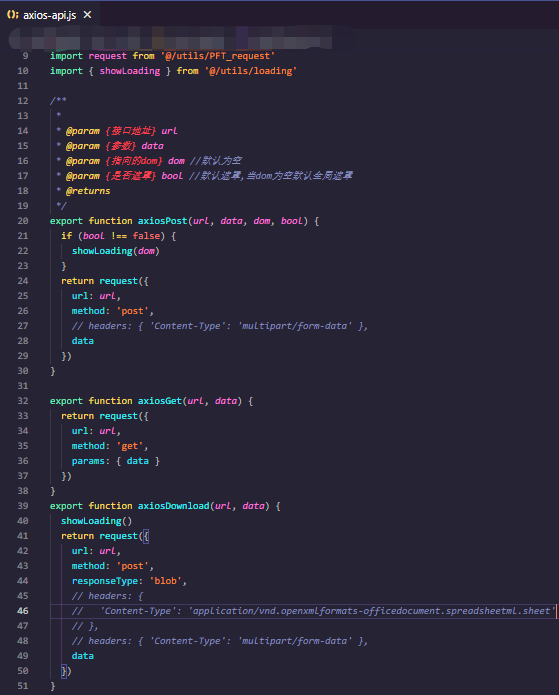Click the 'get' method string on line 35
This screenshot has height=695, width=559.
pos(129,446)
